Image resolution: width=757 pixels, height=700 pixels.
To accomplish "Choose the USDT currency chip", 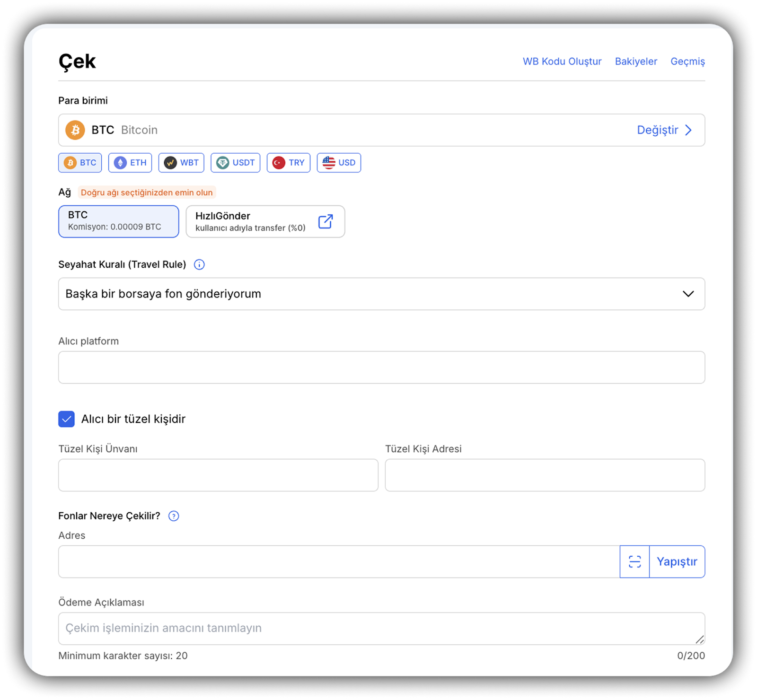I will pos(235,163).
